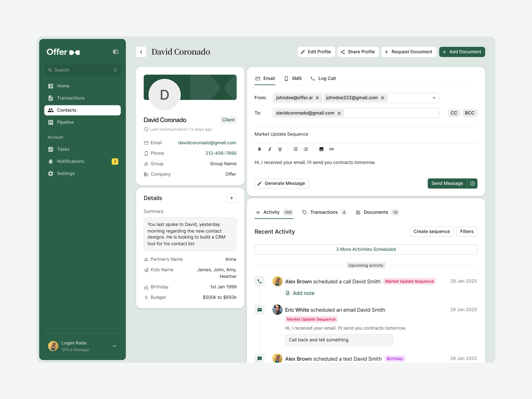532x399 pixels.
Task: Open the Documents tab
Action: [x=377, y=212]
